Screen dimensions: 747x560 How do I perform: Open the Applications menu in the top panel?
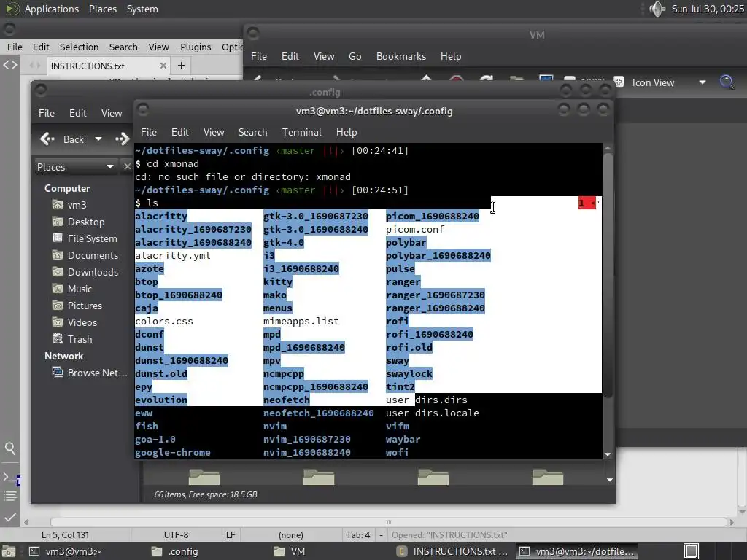52,9
